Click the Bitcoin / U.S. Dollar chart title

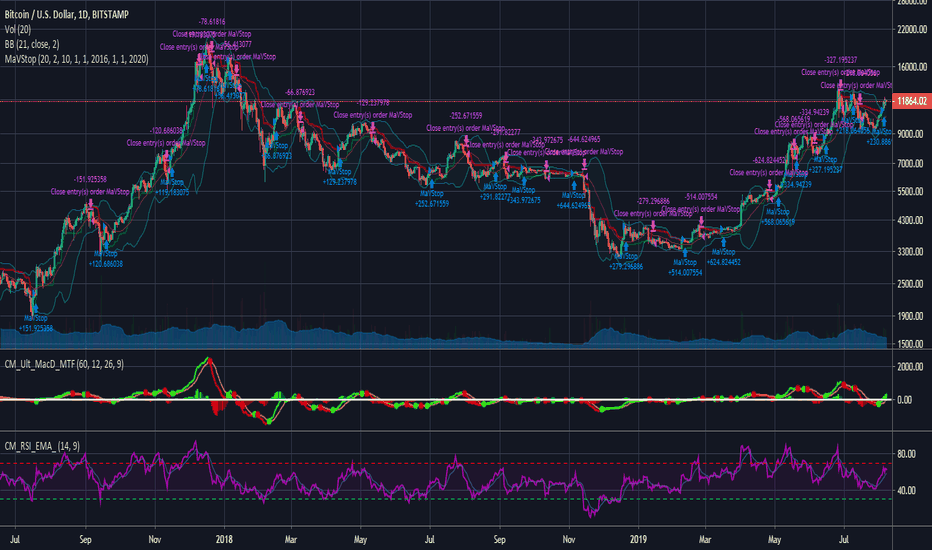[66, 14]
